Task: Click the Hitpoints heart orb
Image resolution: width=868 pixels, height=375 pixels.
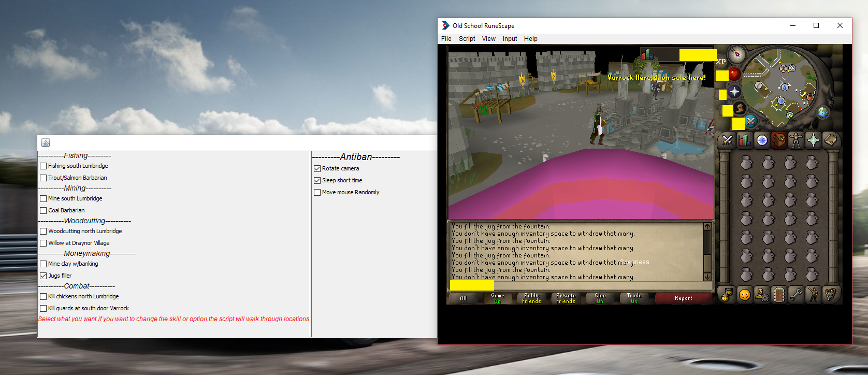Action: [x=734, y=74]
